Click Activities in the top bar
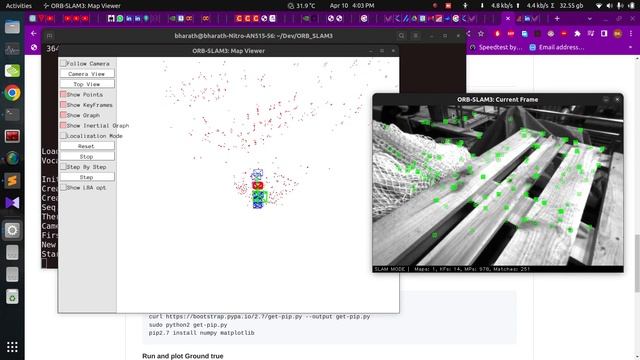 pyautogui.click(x=18, y=6)
